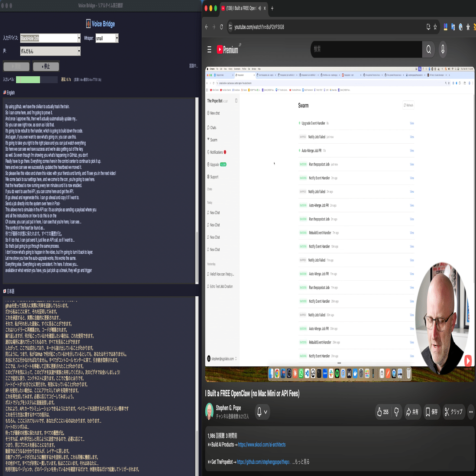Click the youtube.com/watch address bar
This screenshot has height=476, width=476.
pyautogui.click(x=259, y=27)
